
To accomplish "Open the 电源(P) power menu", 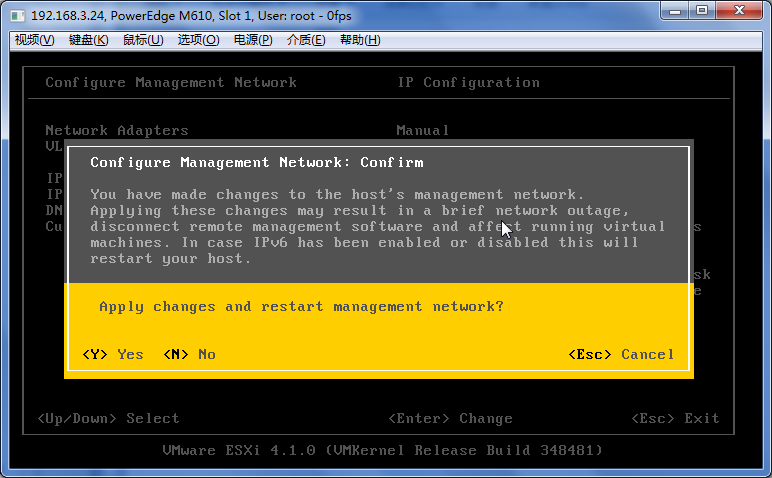I will tap(253, 40).
